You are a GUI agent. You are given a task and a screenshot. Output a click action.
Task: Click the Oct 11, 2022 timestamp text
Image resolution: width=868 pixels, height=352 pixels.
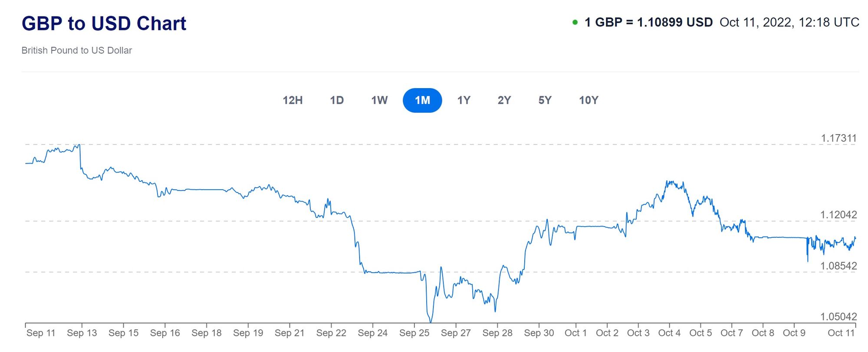(x=789, y=23)
